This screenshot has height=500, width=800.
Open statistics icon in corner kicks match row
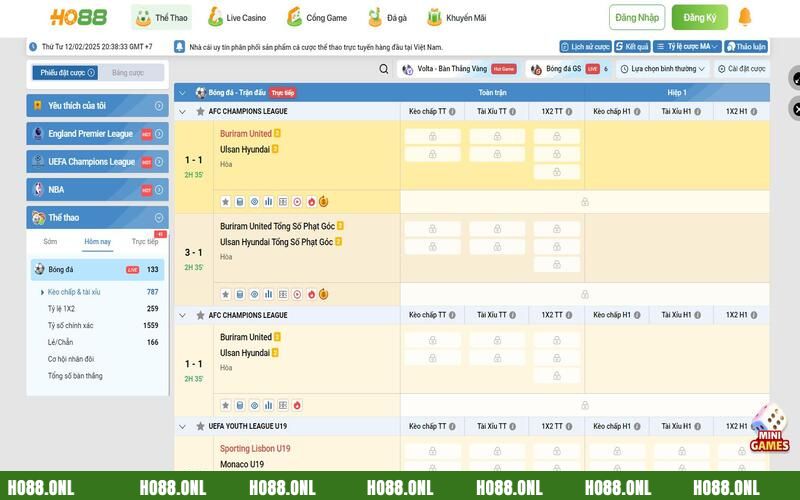268,294
